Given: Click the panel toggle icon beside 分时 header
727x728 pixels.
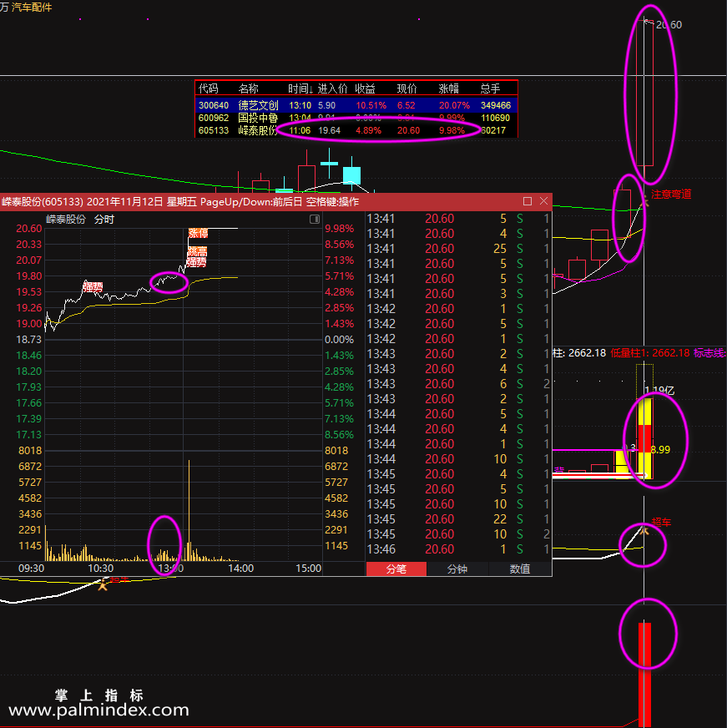Looking at the screenshot, I should pos(315,219).
